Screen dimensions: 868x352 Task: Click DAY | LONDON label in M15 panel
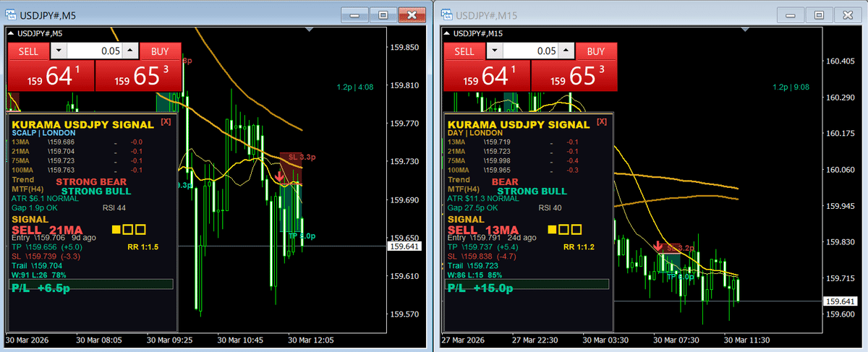[475, 133]
